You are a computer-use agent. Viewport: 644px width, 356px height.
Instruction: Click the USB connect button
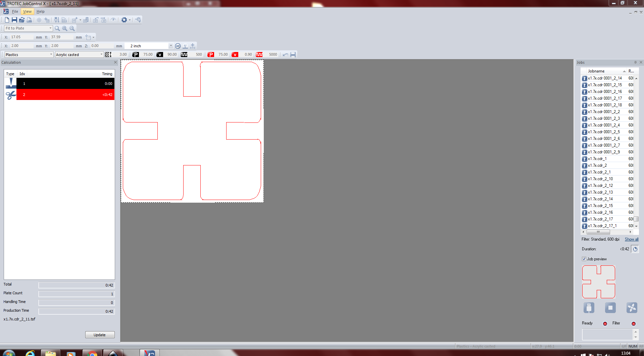click(x=589, y=308)
